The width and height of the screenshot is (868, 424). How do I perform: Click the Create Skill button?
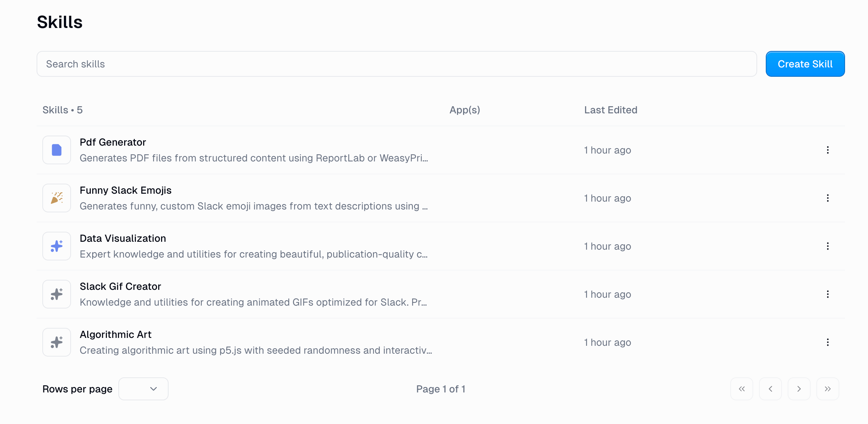805,64
